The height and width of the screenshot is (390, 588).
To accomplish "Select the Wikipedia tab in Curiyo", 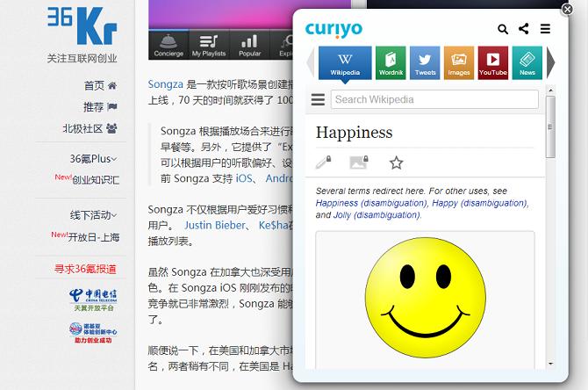I will coord(345,62).
